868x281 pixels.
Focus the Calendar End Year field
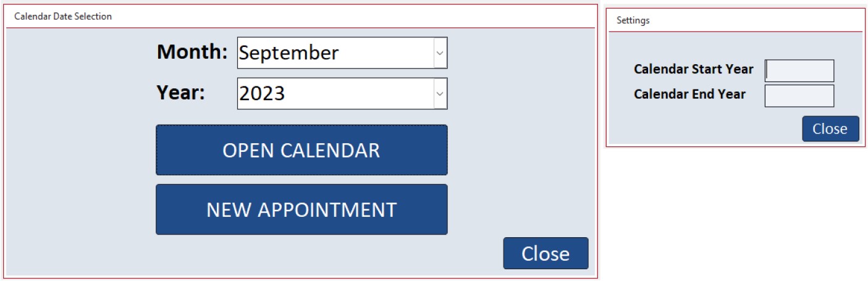pyautogui.click(x=799, y=96)
